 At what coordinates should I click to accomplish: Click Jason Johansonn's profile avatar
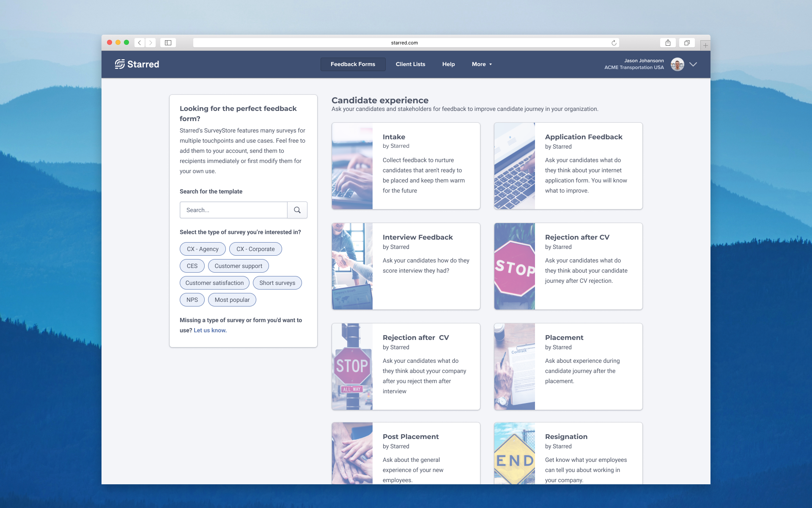pos(677,64)
